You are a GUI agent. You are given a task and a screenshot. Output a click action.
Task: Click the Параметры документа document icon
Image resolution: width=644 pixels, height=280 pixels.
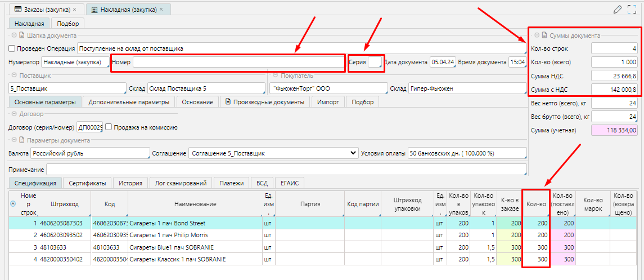pos(22,140)
